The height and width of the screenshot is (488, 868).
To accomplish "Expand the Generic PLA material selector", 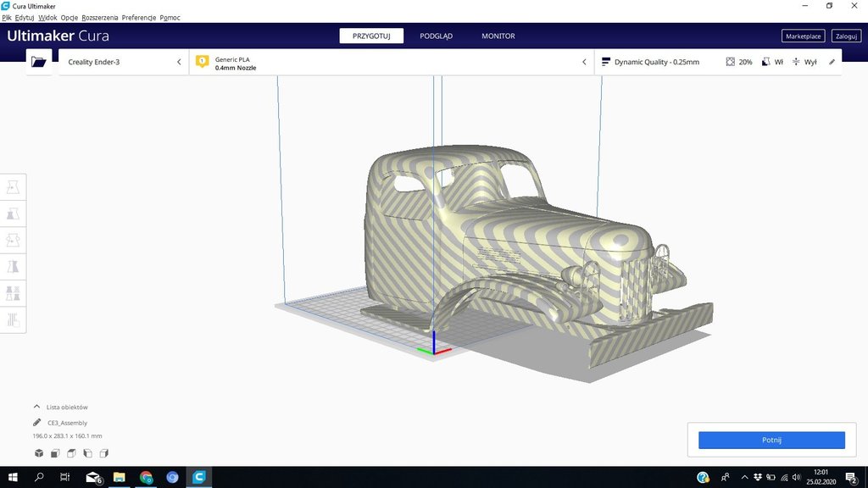I will point(390,62).
